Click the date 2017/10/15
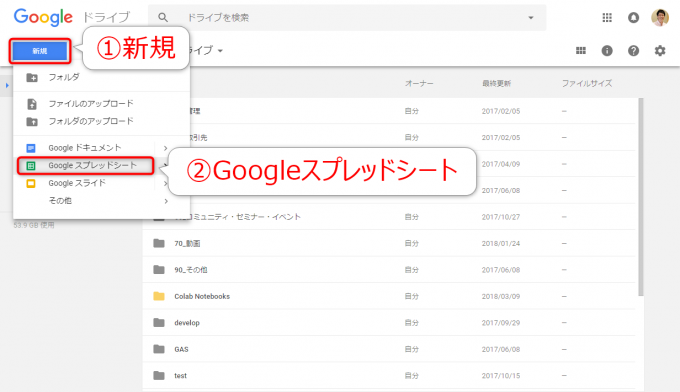 [x=500, y=376]
